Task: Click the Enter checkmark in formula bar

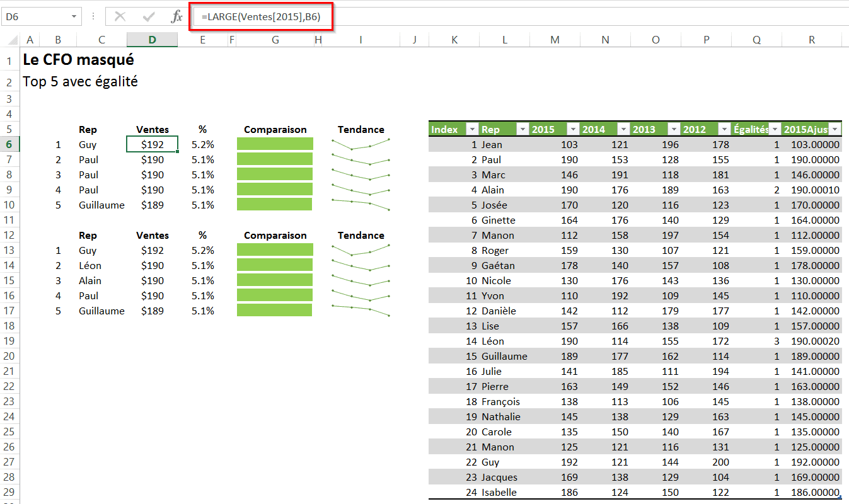Action: 149,17
